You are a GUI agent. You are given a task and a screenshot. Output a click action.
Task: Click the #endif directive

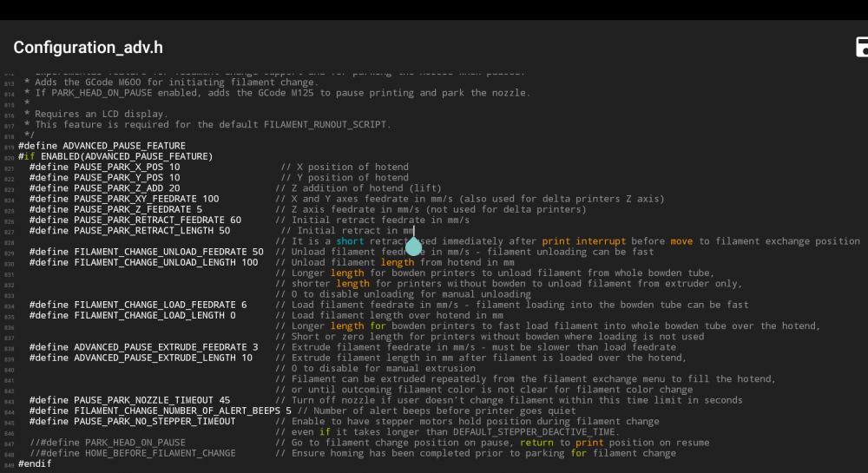35,463
